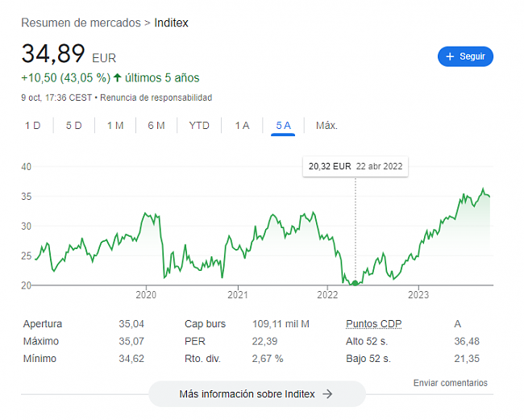Click the 9 oct, 17:36 CEST timestamp
This screenshot has height=420, width=524.
(56, 98)
